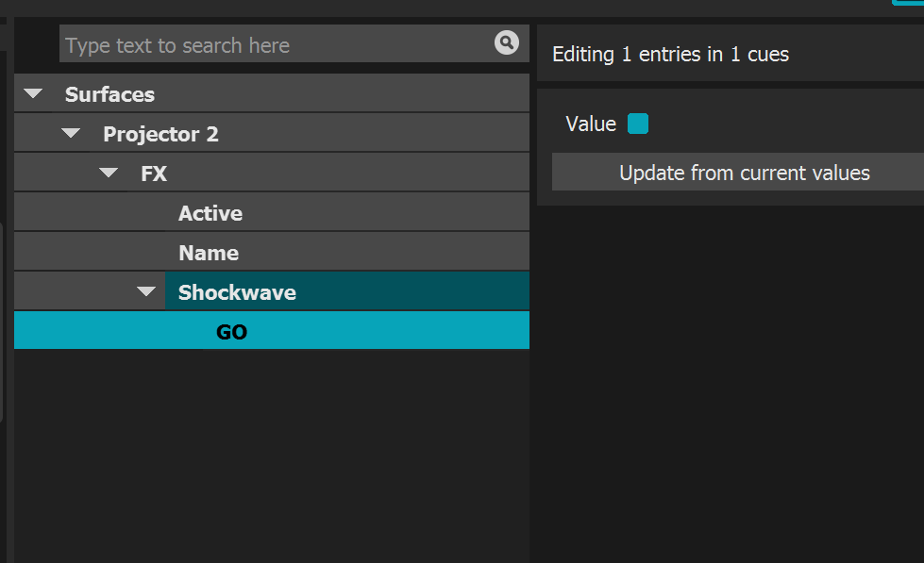
Task: Collapse the FX group
Action: pos(109,173)
